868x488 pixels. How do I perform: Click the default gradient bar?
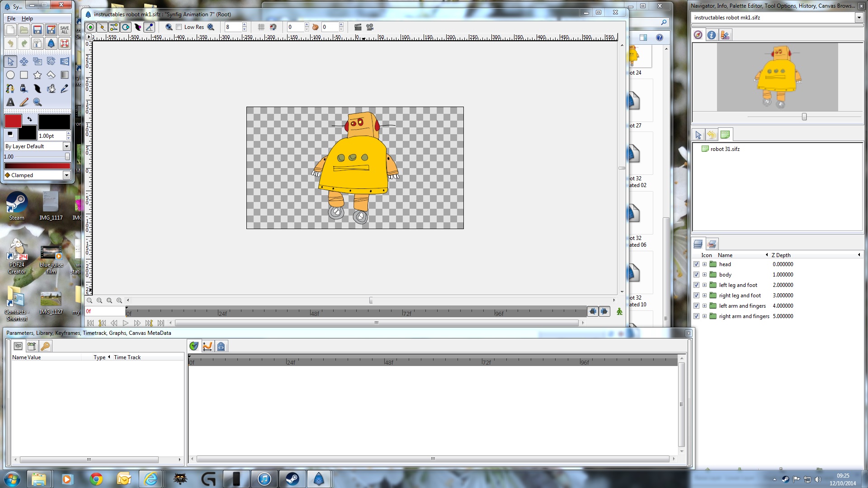(x=37, y=166)
